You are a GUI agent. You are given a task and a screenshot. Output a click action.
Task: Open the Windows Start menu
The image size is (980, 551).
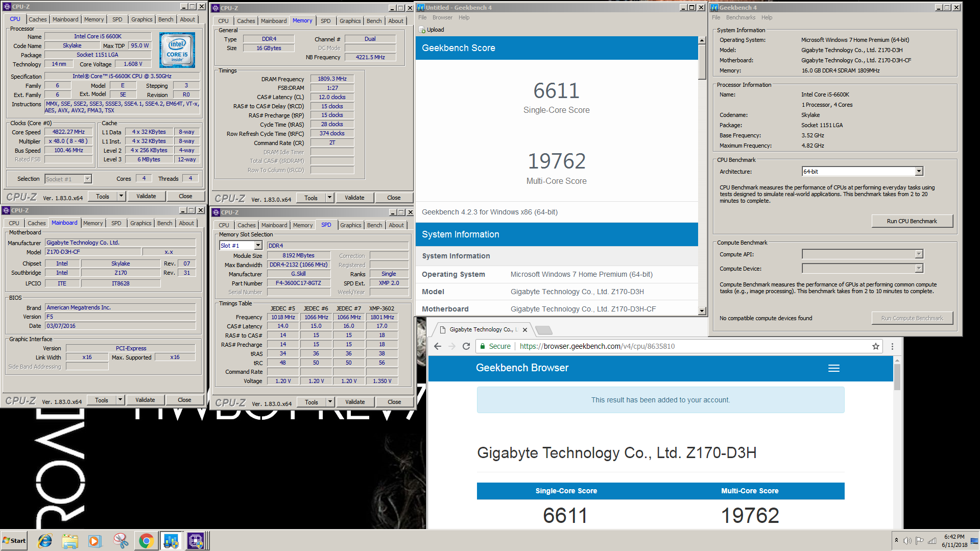tap(14, 541)
